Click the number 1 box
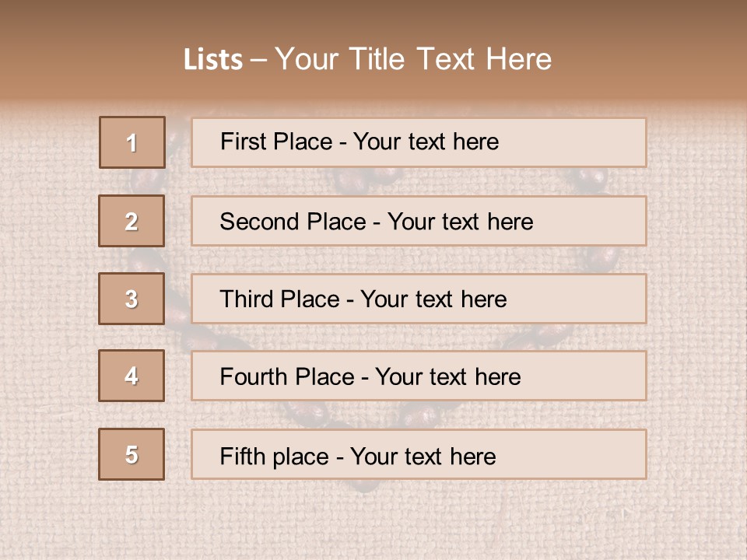747x560 pixels. point(132,142)
